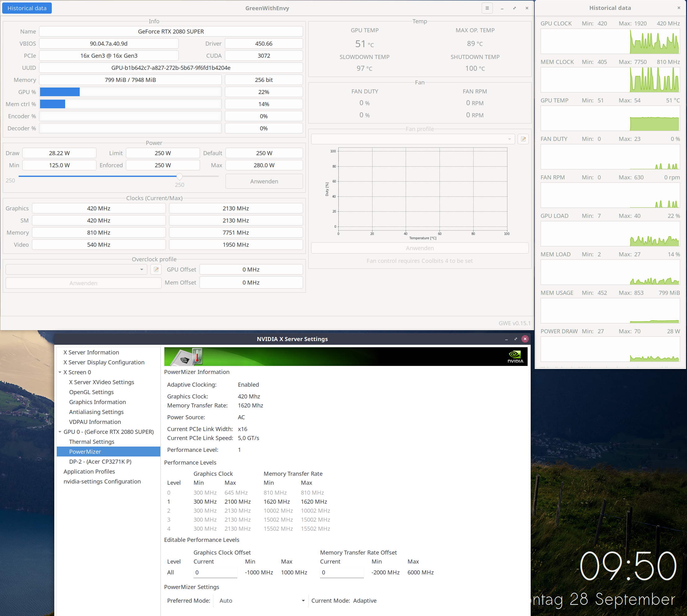Minimize the GreenWithEnvy window

[502, 8]
